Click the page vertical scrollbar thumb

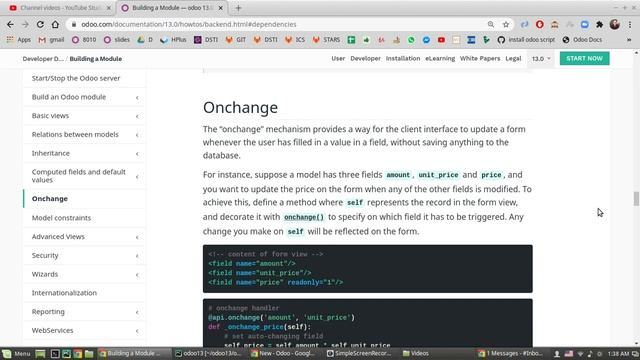point(636,199)
